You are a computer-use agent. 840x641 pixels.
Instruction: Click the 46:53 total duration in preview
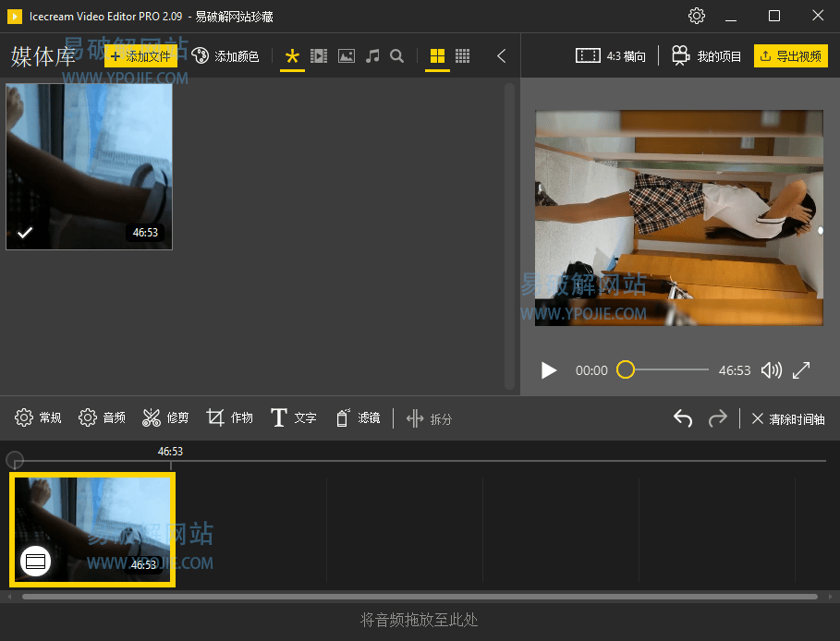735,370
